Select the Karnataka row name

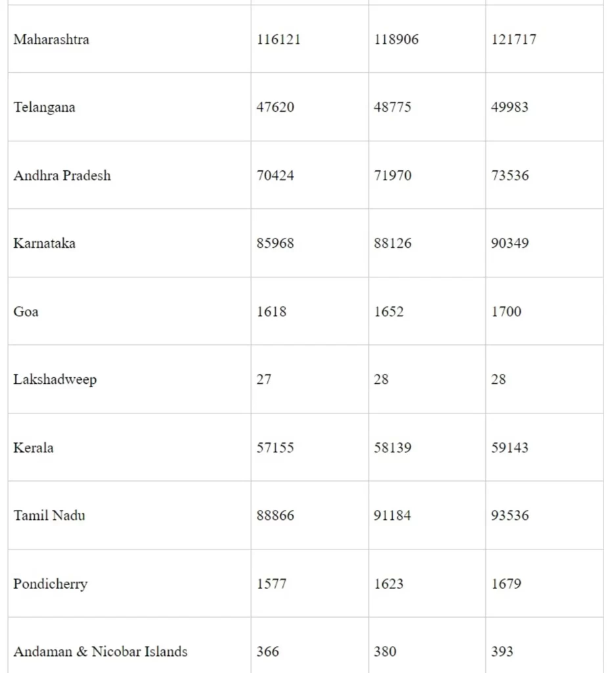44,243
